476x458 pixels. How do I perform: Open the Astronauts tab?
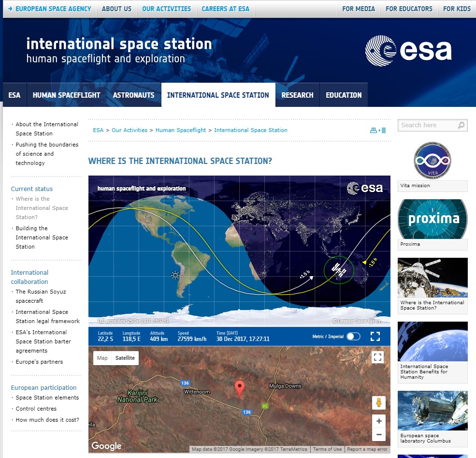133,95
